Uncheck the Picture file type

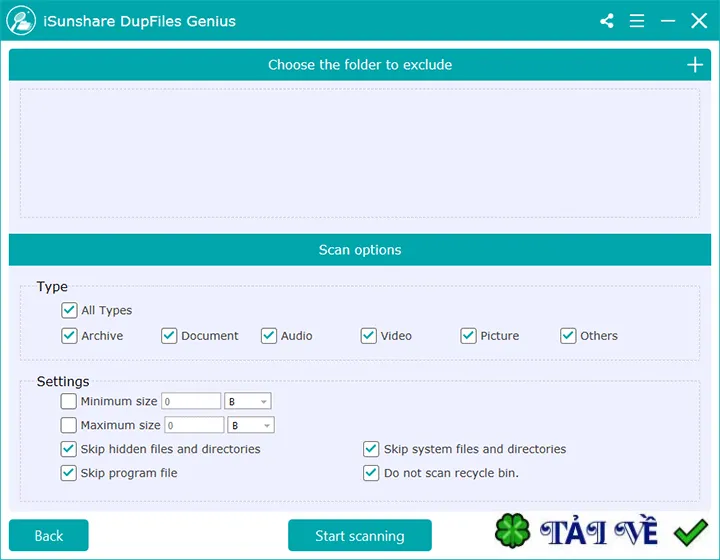468,336
